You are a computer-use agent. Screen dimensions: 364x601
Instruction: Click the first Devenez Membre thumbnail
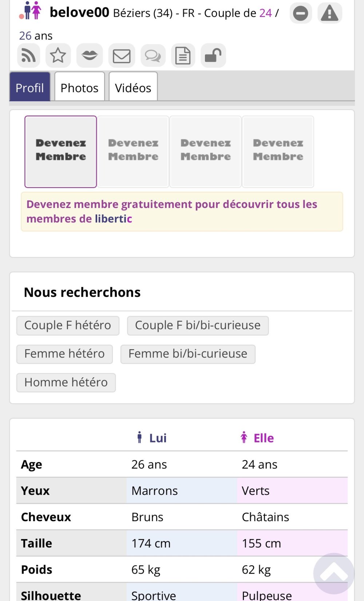click(61, 152)
